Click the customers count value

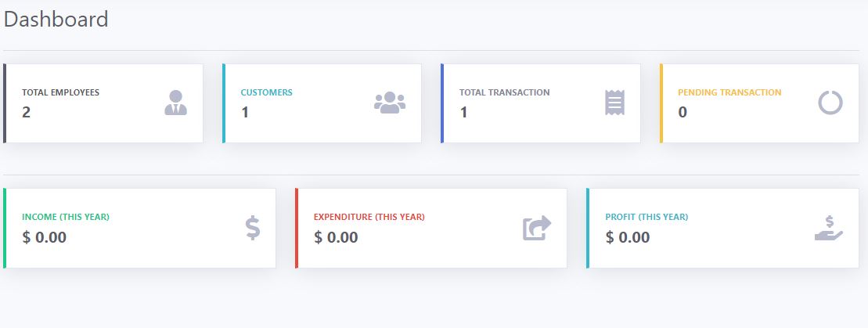click(x=245, y=112)
